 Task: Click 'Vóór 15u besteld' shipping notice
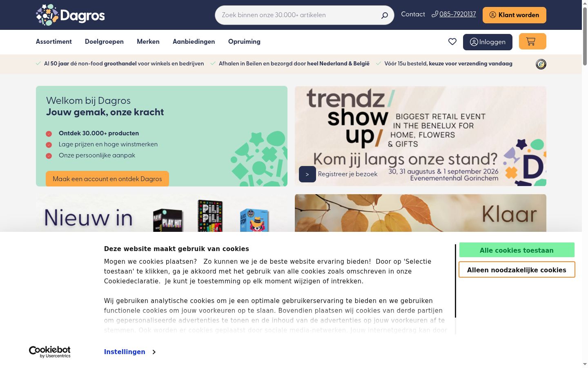pyautogui.click(x=448, y=64)
